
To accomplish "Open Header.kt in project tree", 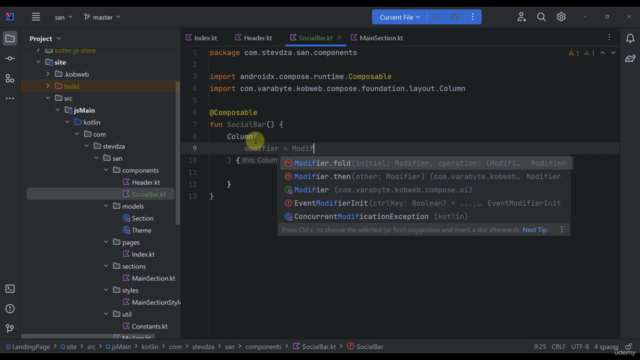I will tap(141, 182).
